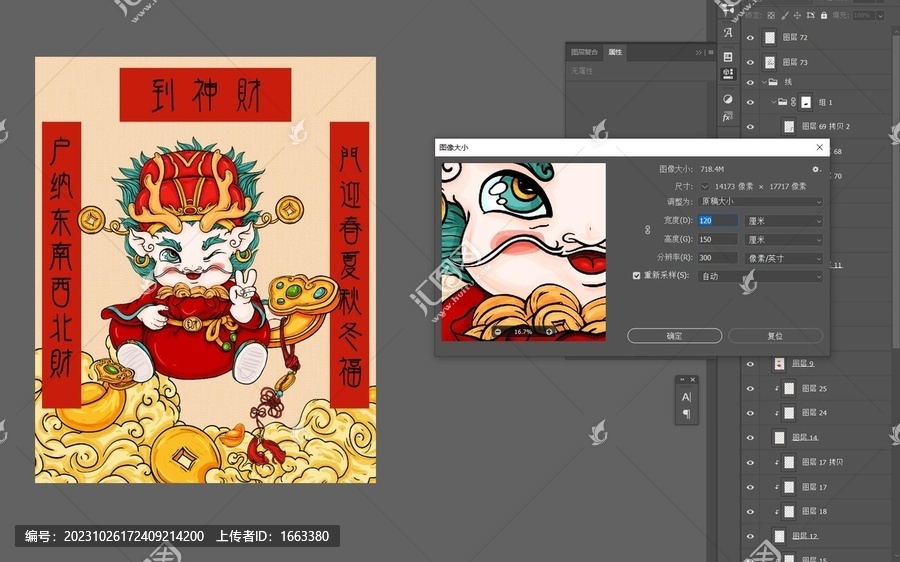This screenshot has height=562, width=900.
Task: Click the highlighted Properties panel dock icon
Action: [x=728, y=73]
